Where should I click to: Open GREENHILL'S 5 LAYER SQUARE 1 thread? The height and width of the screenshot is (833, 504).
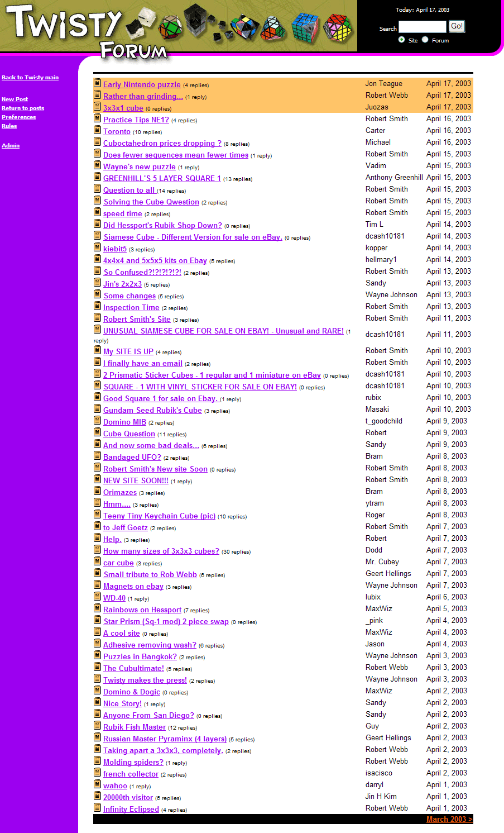[162, 178]
